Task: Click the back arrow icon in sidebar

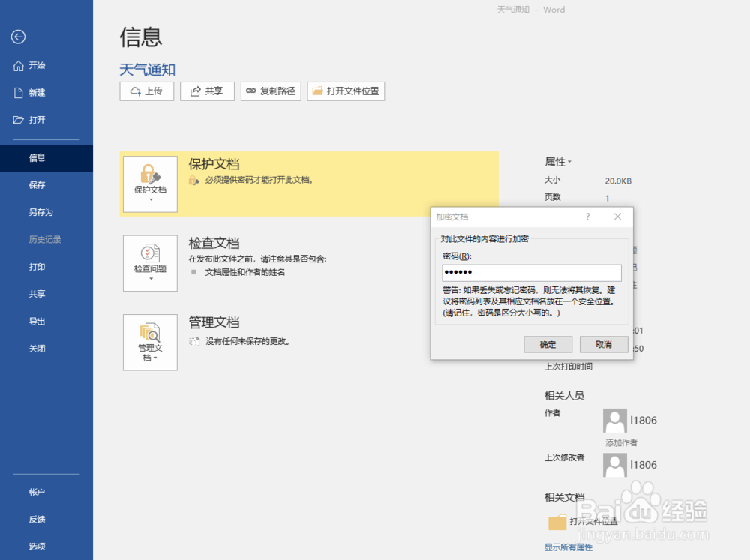Action: pos(18,37)
